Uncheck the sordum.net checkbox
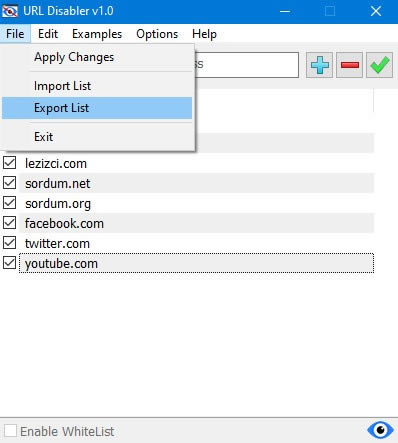The width and height of the screenshot is (398, 443). pyautogui.click(x=10, y=183)
